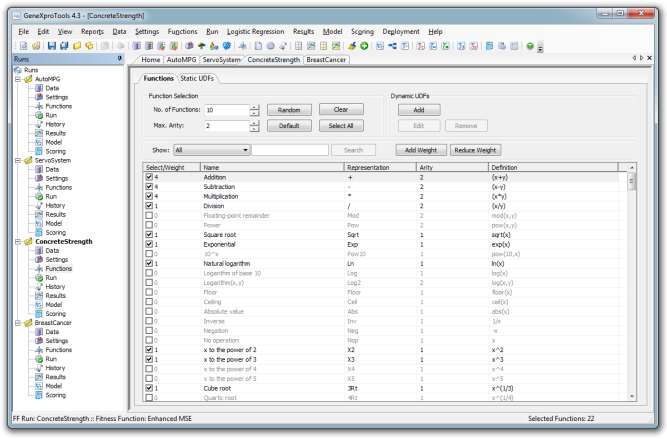Pin the Runs panel with pushpin

(x=120, y=59)
